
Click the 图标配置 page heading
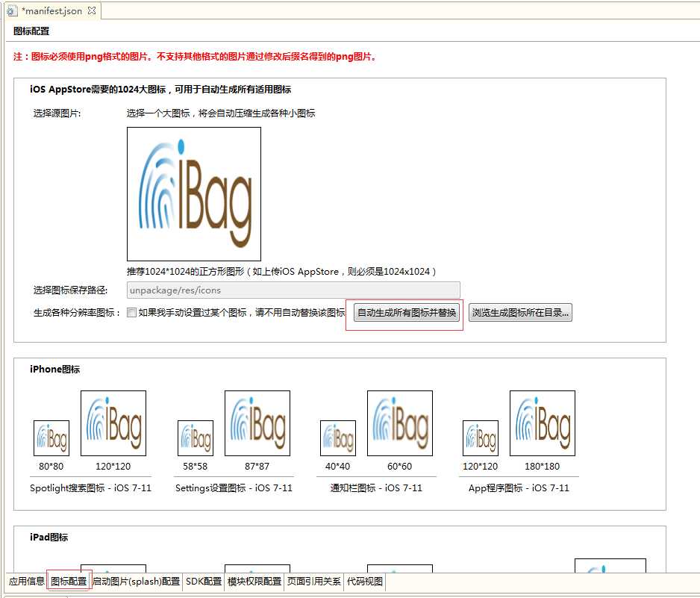(x=31, y=31)
